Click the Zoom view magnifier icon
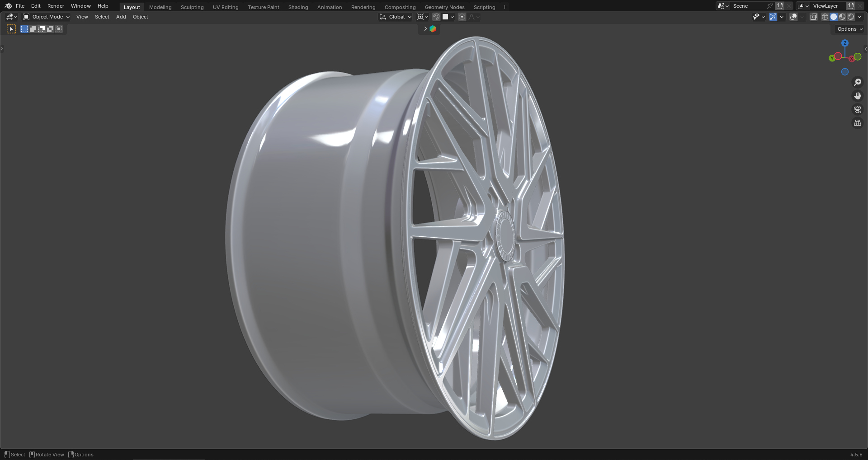868x460 pixels. (x=858, y=82)
